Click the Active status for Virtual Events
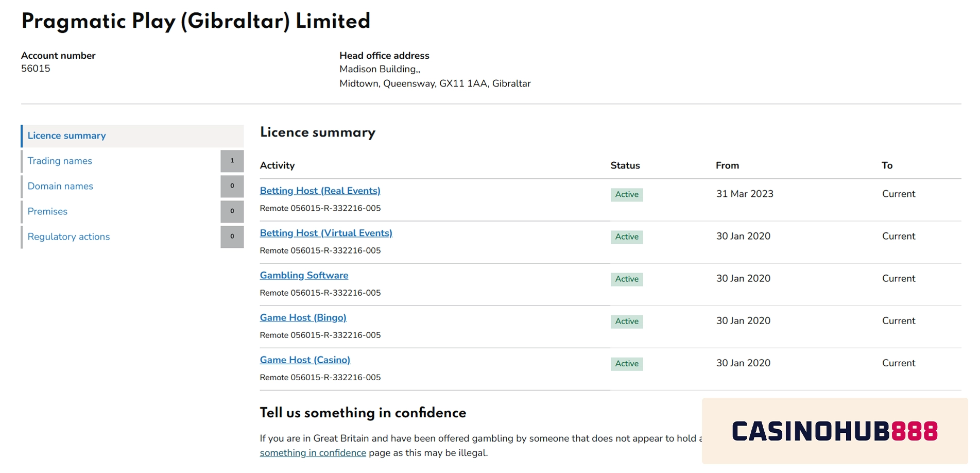The width and height of the screenshot is (980, 473). pos(627,236)
